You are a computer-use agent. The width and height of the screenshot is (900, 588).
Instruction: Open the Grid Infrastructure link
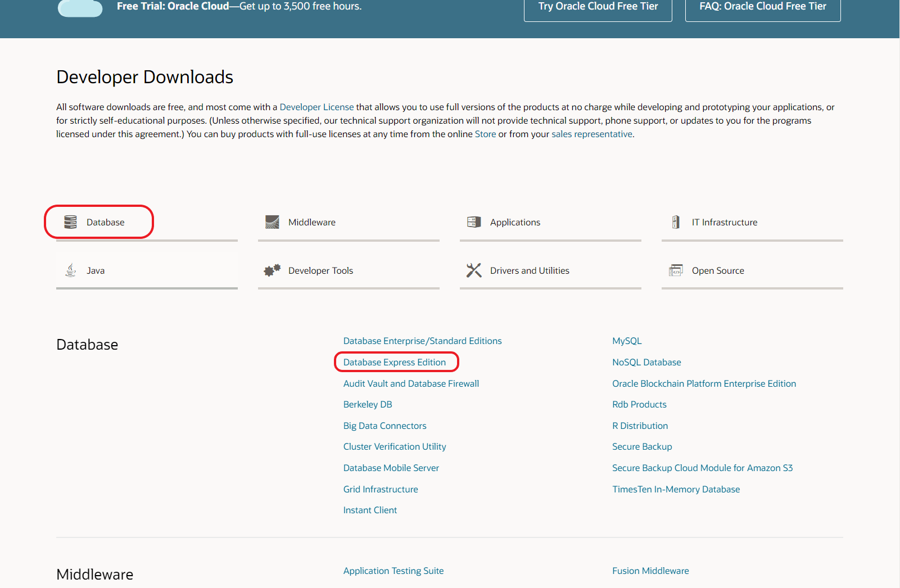[381, 489]
